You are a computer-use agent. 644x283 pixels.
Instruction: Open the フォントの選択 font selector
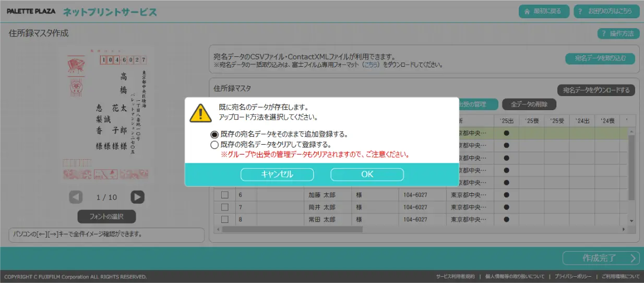(x=106, y=216)
